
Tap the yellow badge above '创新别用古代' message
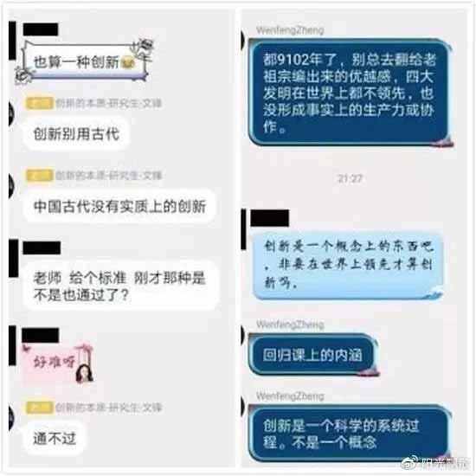click(x=40, y=103)
